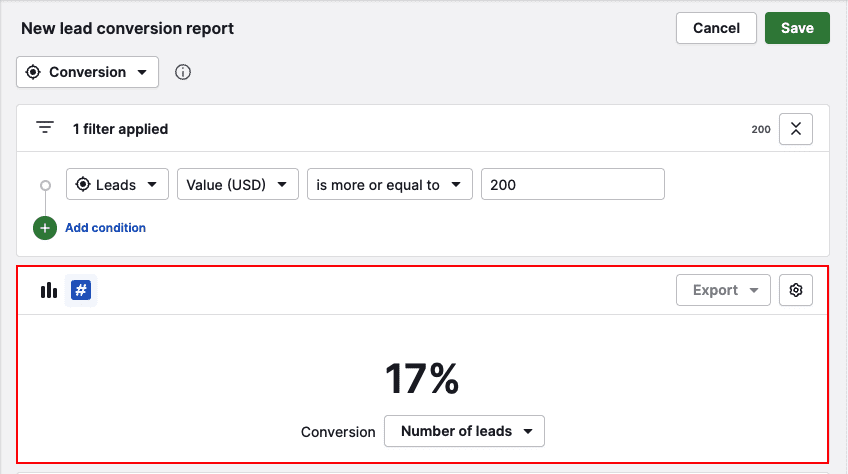The height and width of the screenshot is (474, 848).
Task: Open chart settings via the gear icon
Action: coord(796,290)
